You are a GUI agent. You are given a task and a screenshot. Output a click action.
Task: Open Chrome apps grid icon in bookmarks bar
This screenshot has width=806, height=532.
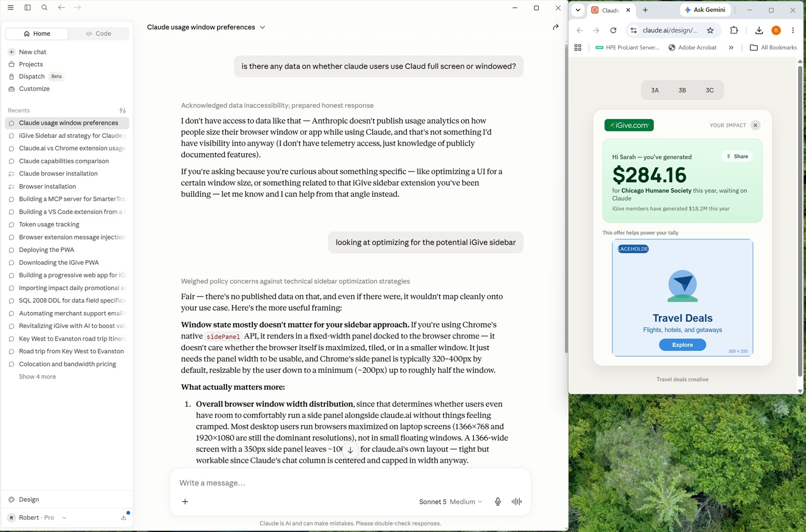point(578,47)
